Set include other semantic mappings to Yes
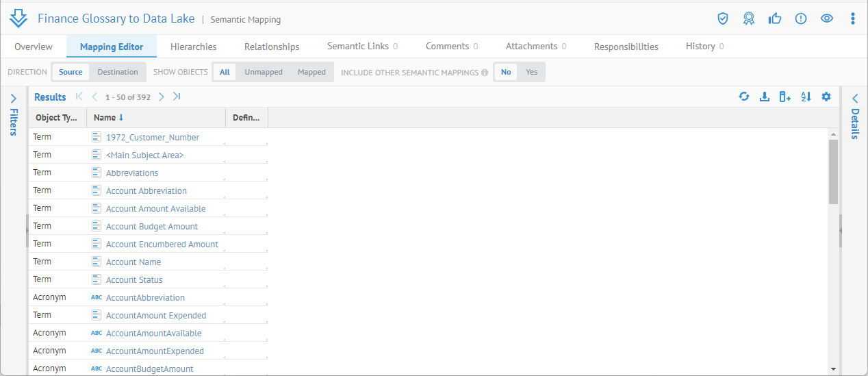 tap(531, 72)
